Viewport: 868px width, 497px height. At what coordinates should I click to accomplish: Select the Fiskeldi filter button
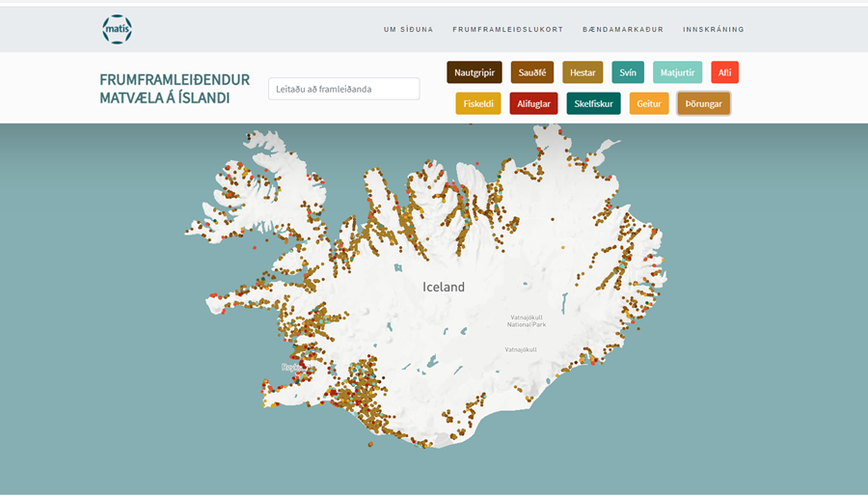[x=478, y=103]
